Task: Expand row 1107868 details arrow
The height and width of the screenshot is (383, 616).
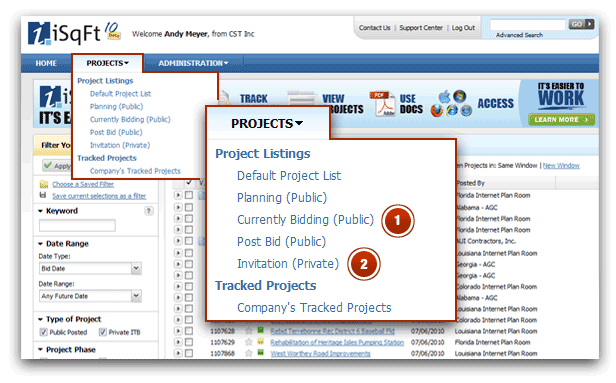Action: click(178, 353)
